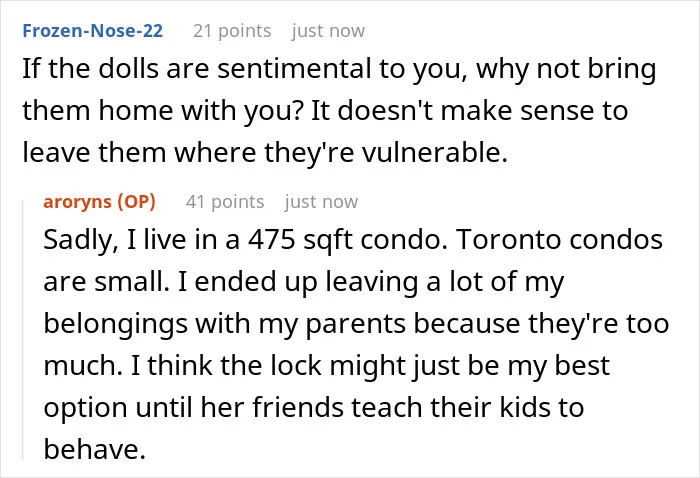Click the final word 'behave.'
The height and width of the screenshot is (478, 700).
click(95, 449)
